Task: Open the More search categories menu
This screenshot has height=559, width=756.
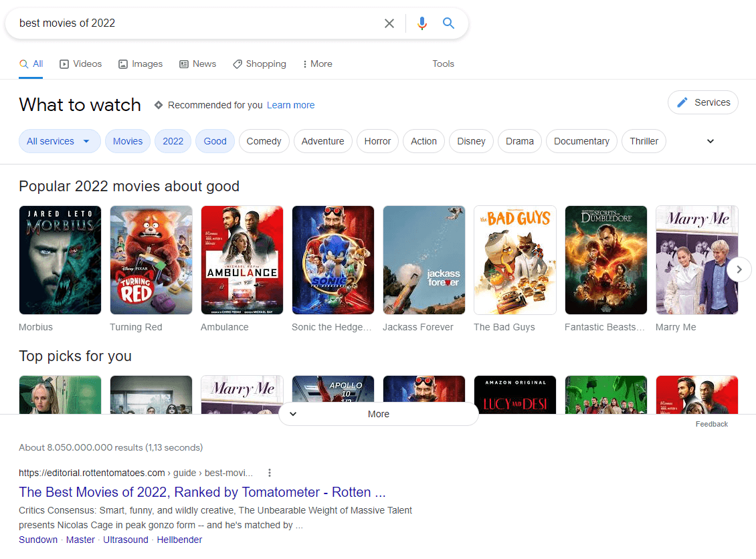Action: (317, 64)
